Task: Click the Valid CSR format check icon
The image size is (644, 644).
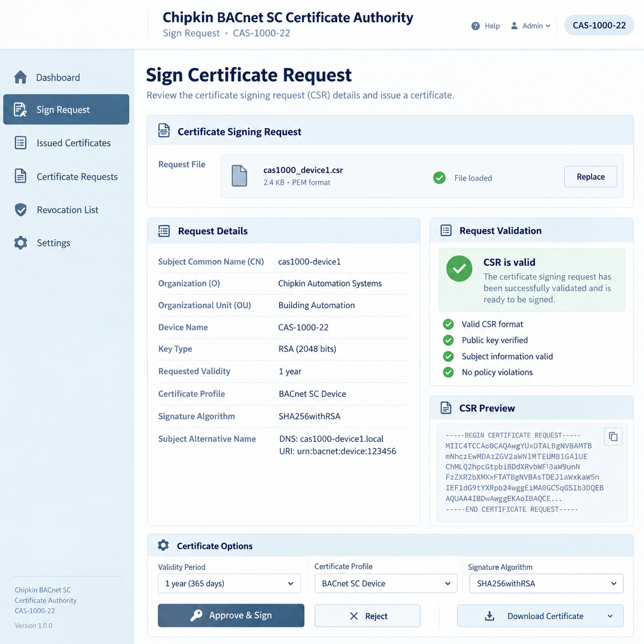Action: (x=448, y=324)
